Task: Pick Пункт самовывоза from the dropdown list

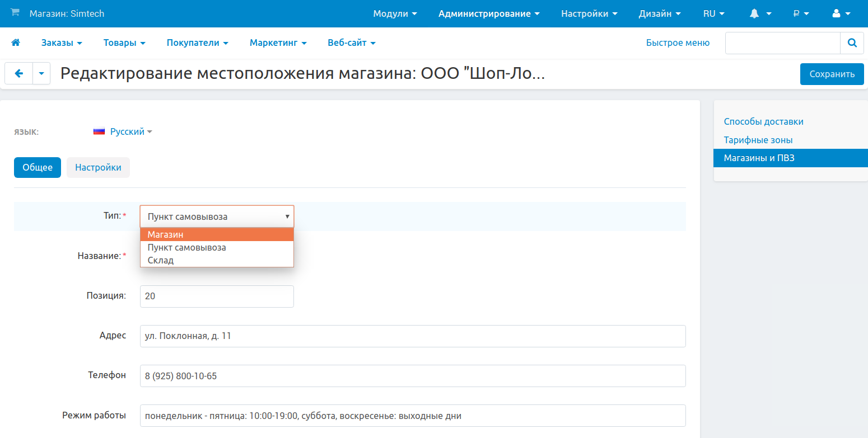Action: (186, 247)
